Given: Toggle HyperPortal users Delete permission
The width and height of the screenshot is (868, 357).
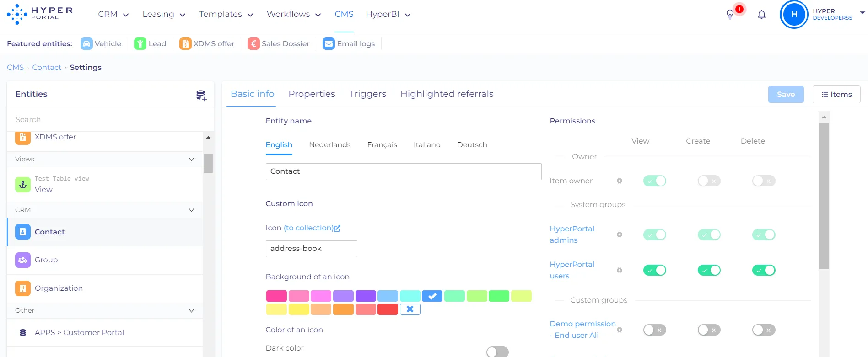Looking at the screenshot, I should pos(764,270).
